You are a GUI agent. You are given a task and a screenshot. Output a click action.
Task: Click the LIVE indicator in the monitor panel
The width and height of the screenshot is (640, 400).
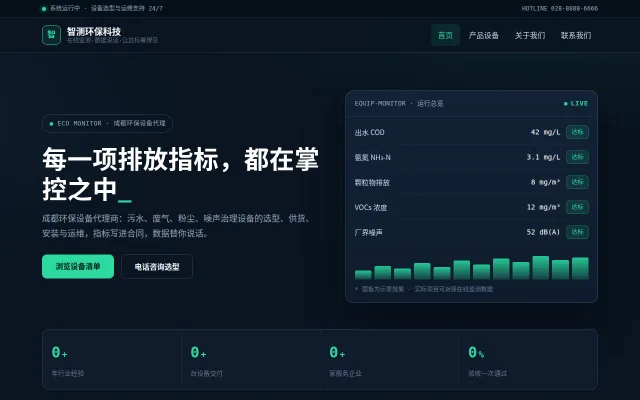(x=576, y=104)
